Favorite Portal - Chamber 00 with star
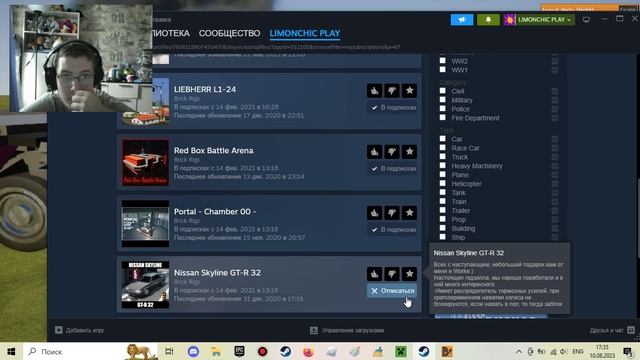The width and height of the screenshot is (640, 360). 409,213
